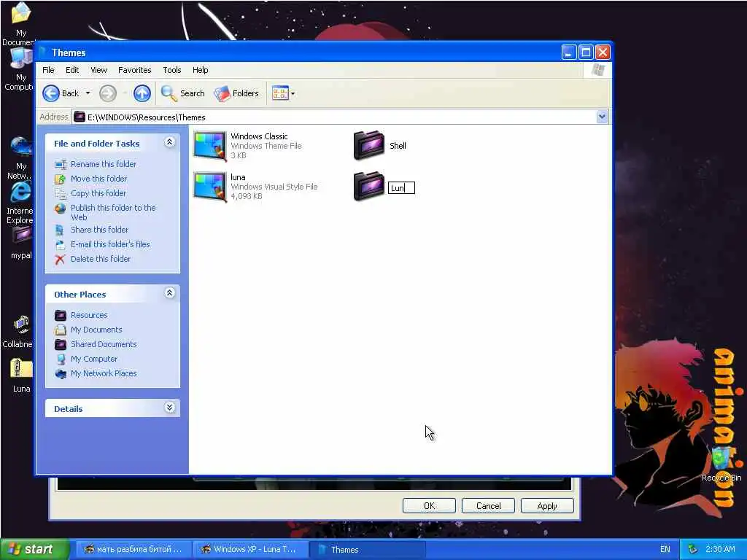Open the Help menu

tap(201, 70)
